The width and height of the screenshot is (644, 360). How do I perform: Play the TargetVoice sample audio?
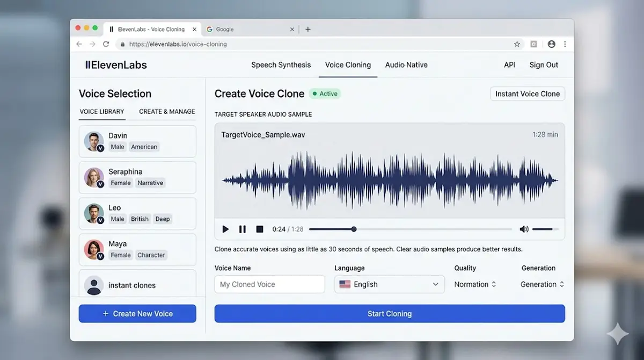click(x=225, y=229)
